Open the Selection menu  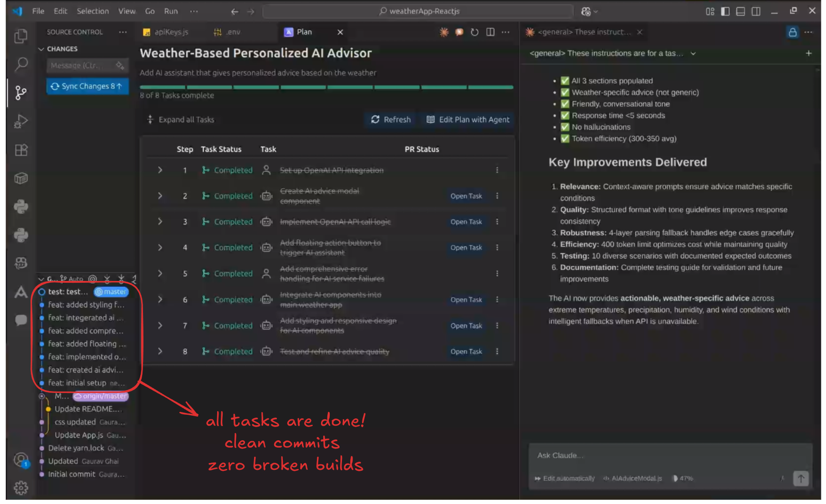(92, 11)
